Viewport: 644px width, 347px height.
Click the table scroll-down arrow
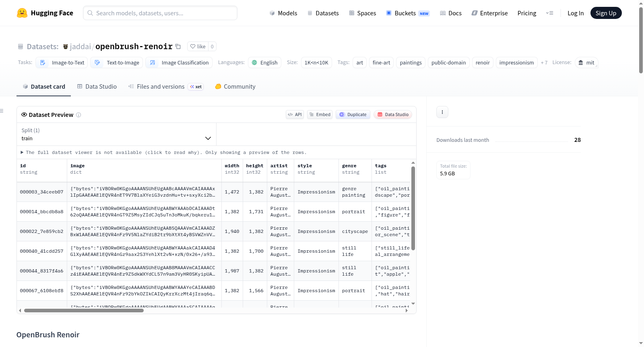pyautogui.click(x=413, y=303)
